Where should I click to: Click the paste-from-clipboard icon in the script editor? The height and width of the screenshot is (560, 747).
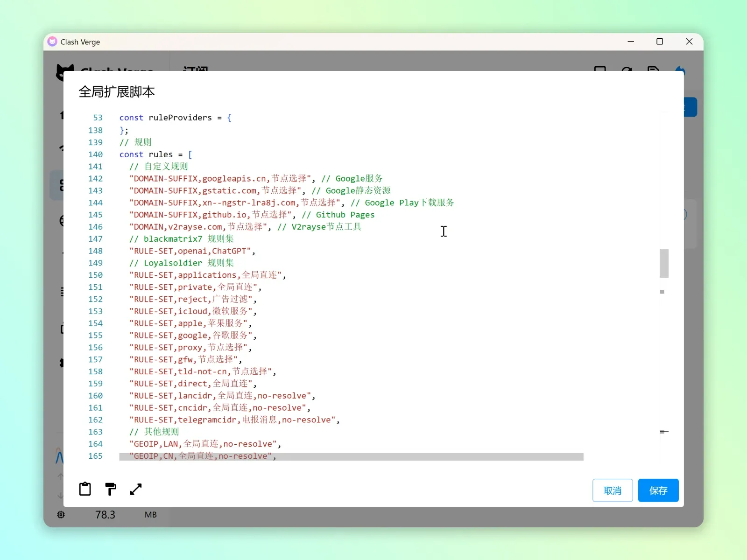pos(85,489)
